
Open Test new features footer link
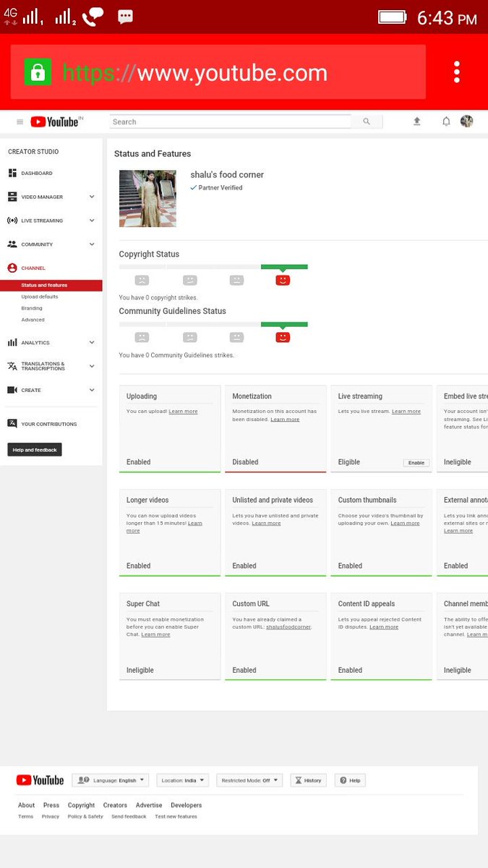tap(176, 817)
